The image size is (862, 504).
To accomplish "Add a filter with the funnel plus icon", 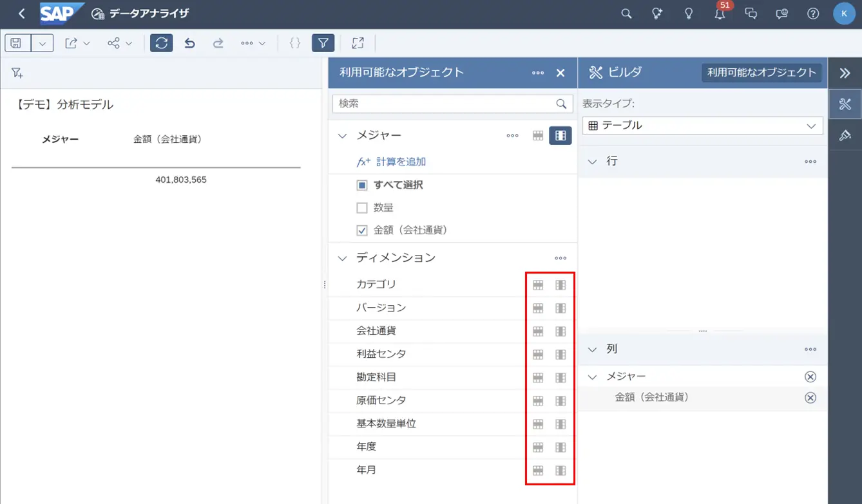I will coord(17,73).
